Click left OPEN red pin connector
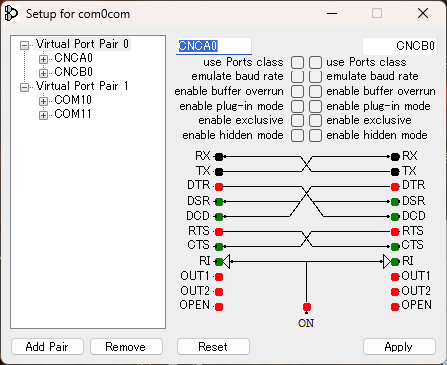Image resolution: width=447 pixels, height=365 pixels. [219, 307]
